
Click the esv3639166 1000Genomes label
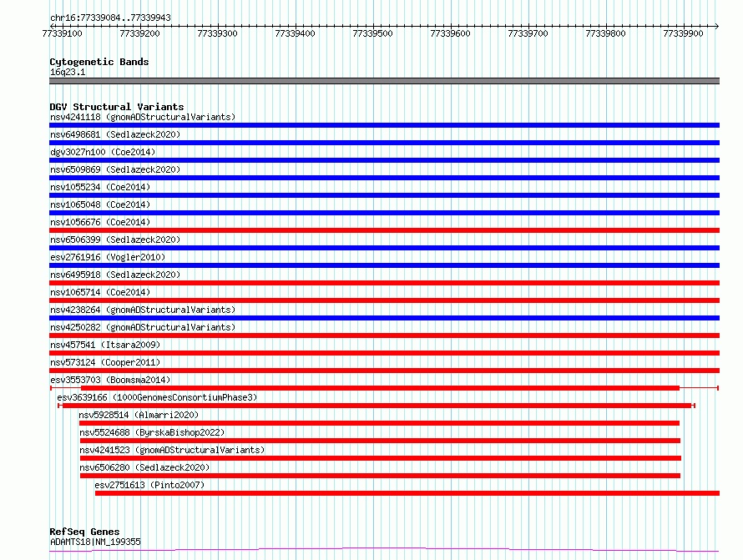pyautogui.click(x=157, y=397)
